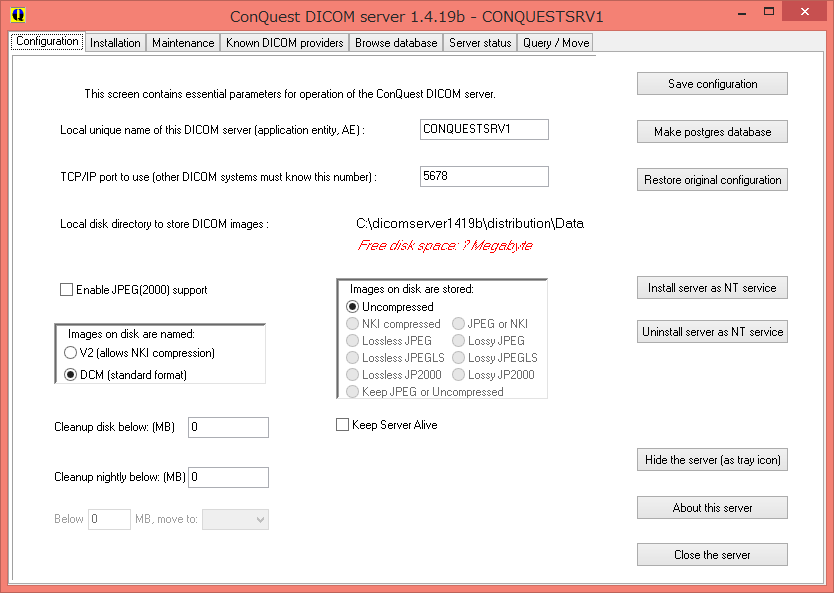Click the red 'Free disk space' text
The image size is (834, 593).
pos(445,245)
